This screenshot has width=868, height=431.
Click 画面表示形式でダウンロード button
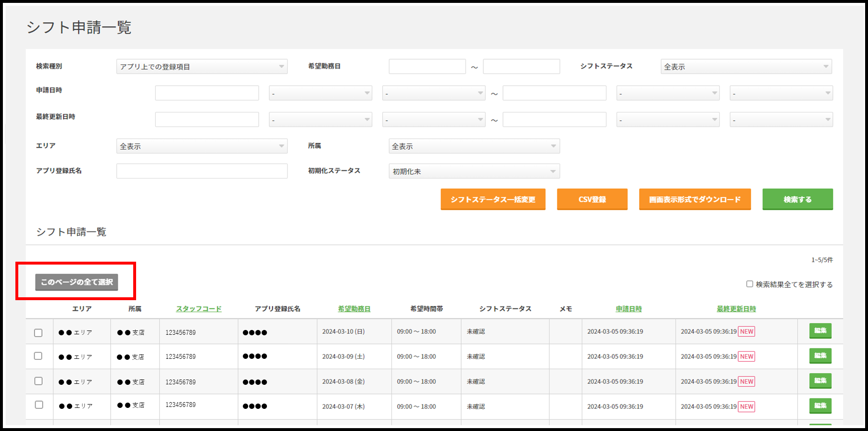(x=694, y=199)
